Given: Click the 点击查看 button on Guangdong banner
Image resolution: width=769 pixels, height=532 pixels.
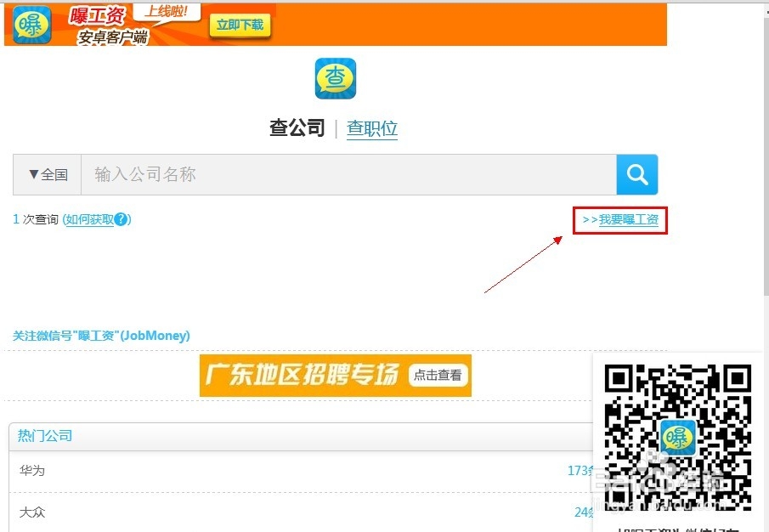Looking at the screenshot, I should click(438, 374).
